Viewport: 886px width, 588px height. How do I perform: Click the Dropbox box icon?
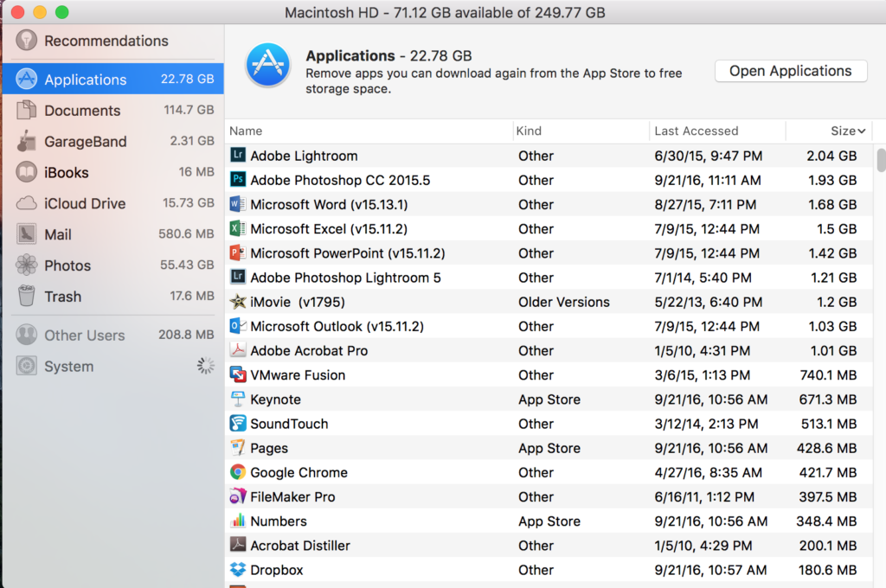click(x=238, y=569)
